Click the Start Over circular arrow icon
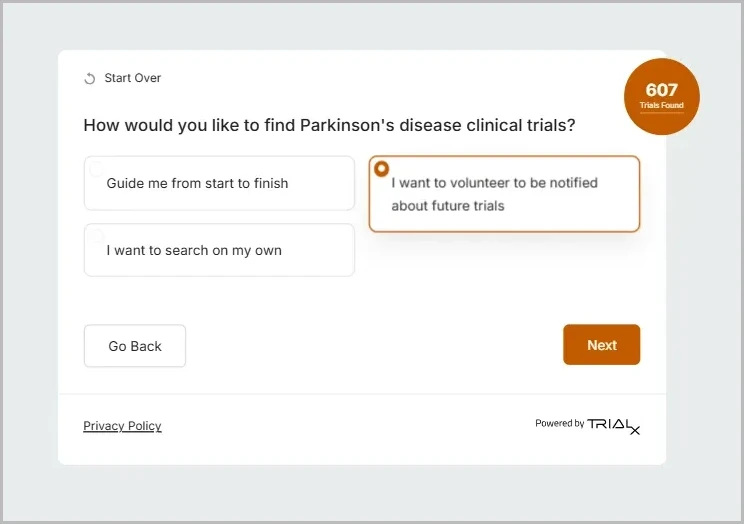 (90, 79)
